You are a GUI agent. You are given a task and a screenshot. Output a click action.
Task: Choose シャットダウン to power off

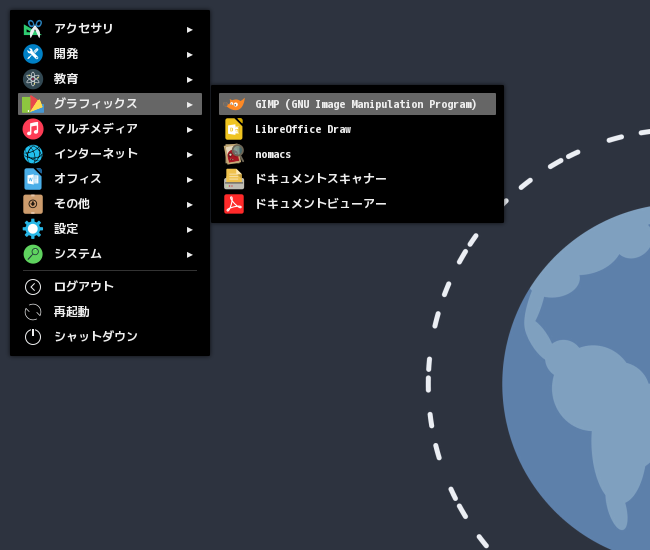click(110, 337)
